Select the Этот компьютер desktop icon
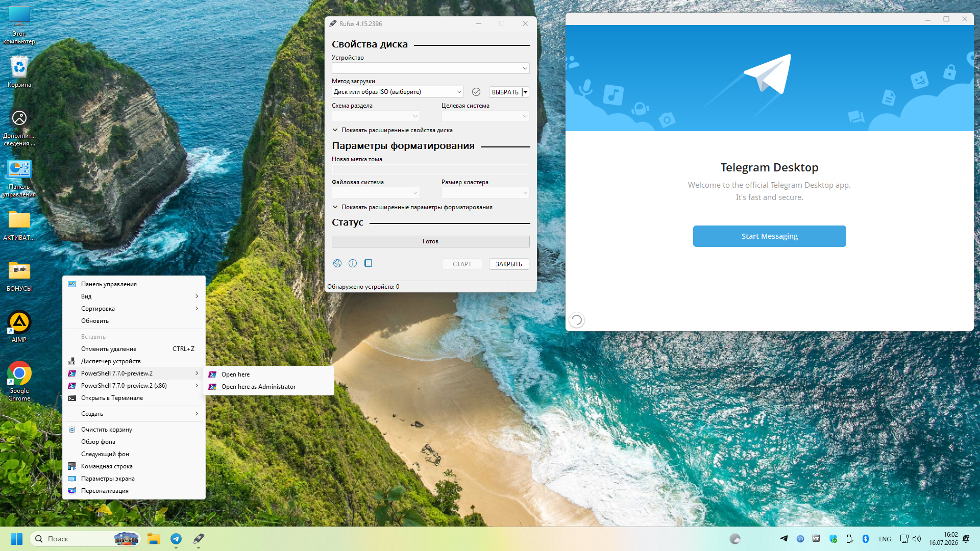This screenshot has width=980, height=551. pos(19,26)
